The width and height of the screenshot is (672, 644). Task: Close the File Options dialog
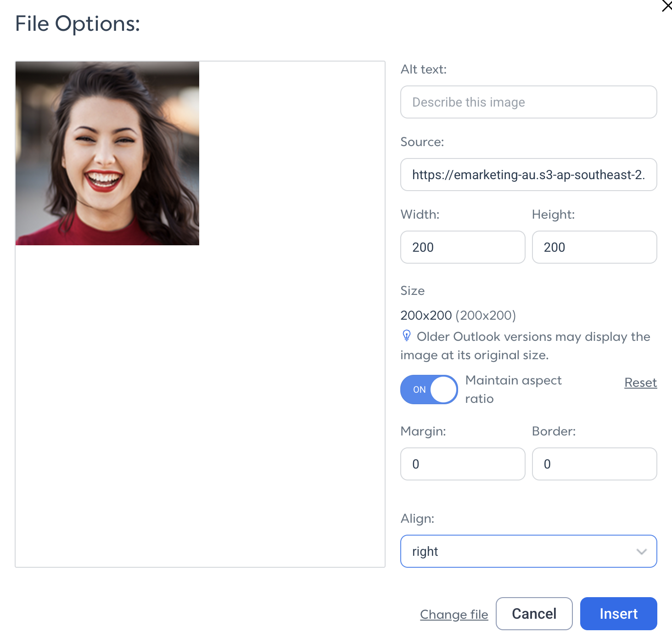[666, 6]
